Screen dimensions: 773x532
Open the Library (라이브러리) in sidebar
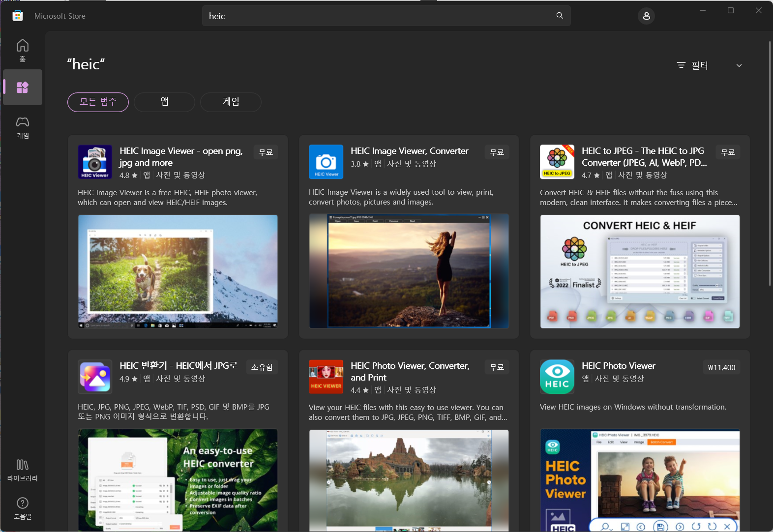[x=22, y=470]
